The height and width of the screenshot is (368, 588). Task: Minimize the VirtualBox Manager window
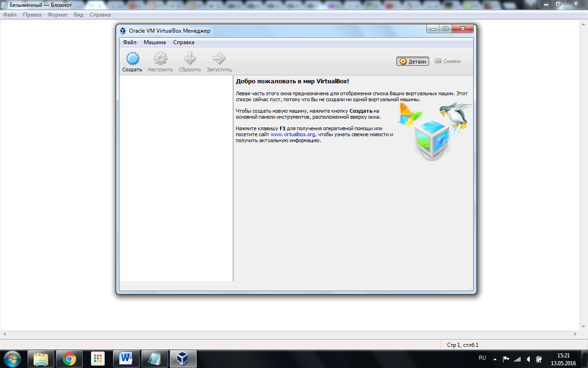[x=433, y=29]
